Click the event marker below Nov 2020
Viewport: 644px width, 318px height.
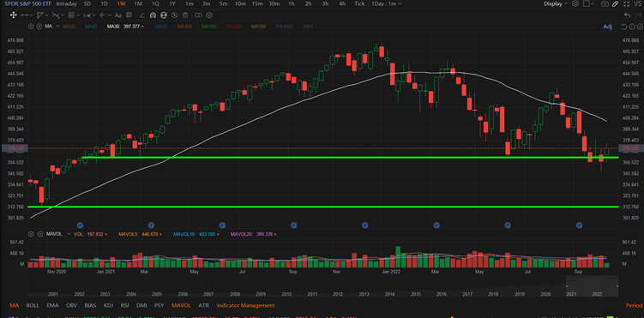coord(80,225)
